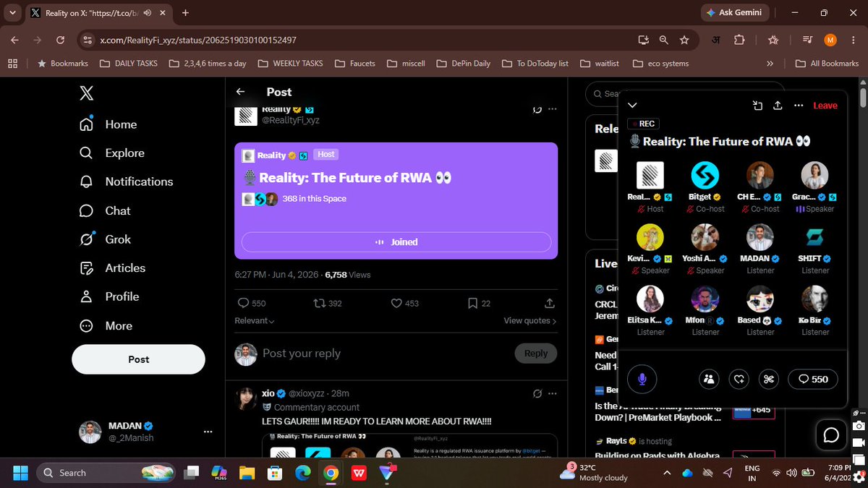
Task: Open Profile in the sidebar
Action: pyautogui.click(x=109, y=296)
